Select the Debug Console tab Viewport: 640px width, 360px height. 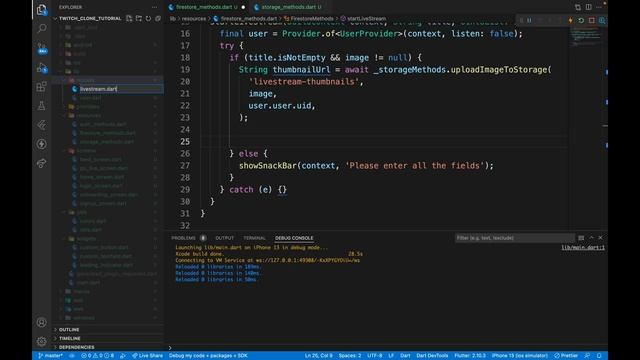pyautogui.click(x=294, y=238)
